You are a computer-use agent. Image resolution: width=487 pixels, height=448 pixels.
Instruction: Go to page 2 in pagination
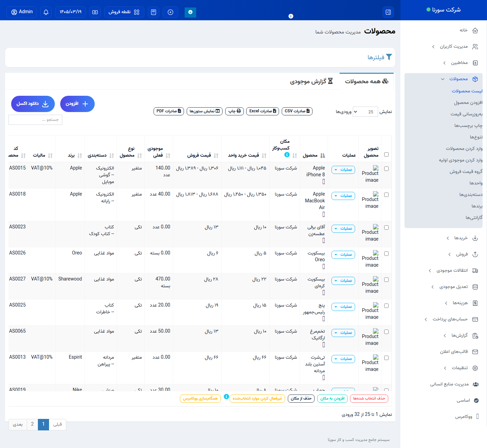tap(32, 424)
